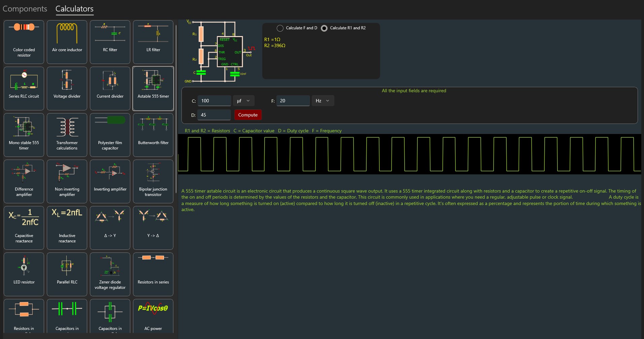Select the Calculate R1 and R2 option
The image size is (644, 339).
[324, 28]
